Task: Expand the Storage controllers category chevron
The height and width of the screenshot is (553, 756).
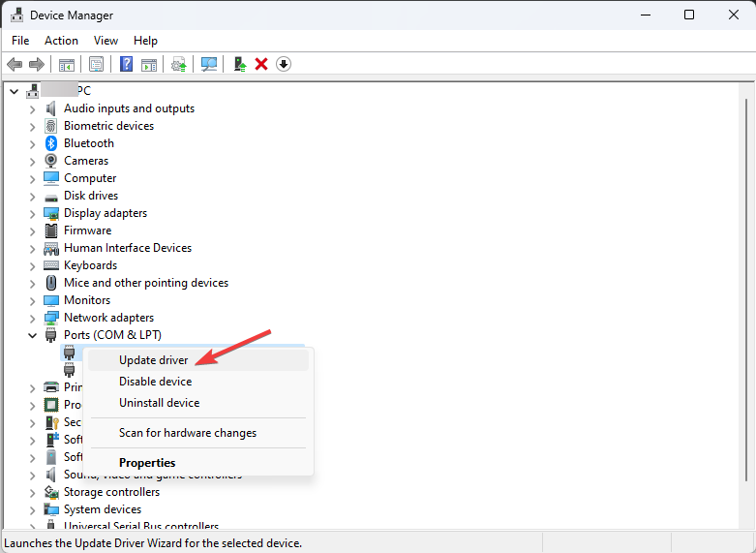Action: (x=32, y=492)
